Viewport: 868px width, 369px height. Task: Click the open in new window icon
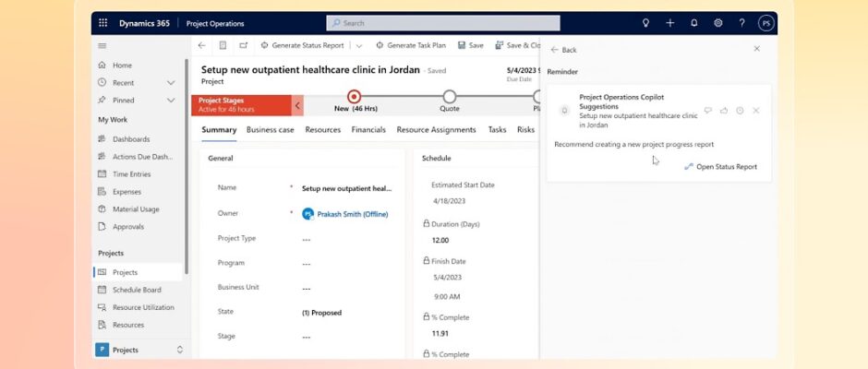pyautogui.click(x=244, y=45)
